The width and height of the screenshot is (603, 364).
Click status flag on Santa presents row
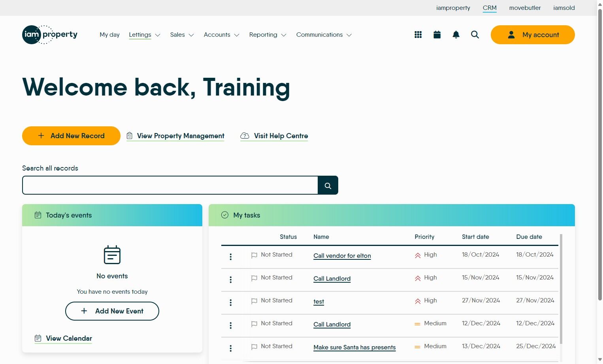click(254, 347)
